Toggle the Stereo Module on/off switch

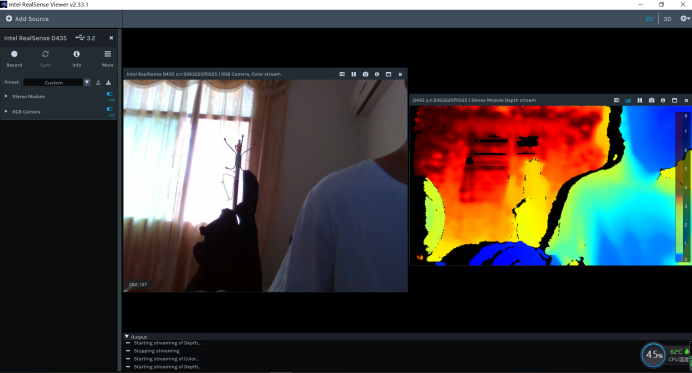(109, 94)
